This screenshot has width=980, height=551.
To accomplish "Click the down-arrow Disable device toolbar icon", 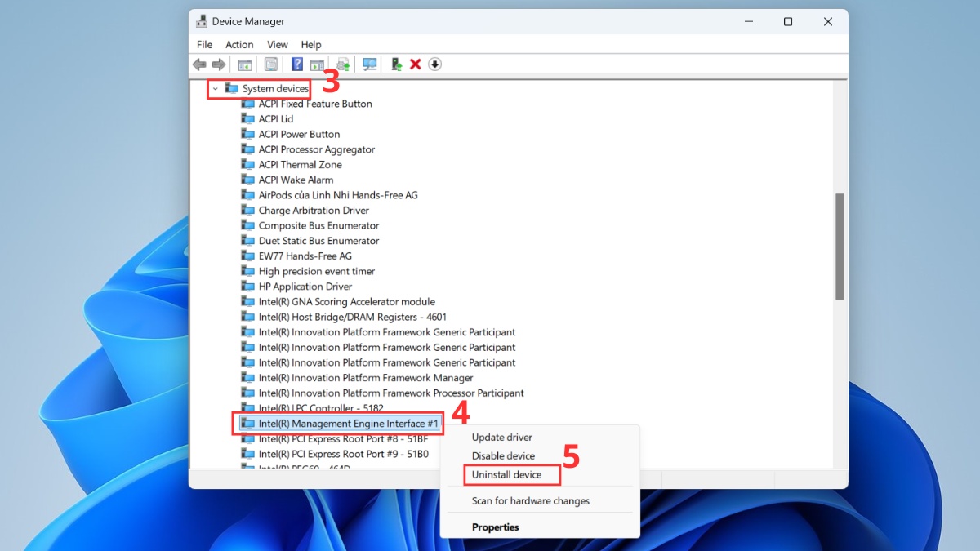I will 435,64.
